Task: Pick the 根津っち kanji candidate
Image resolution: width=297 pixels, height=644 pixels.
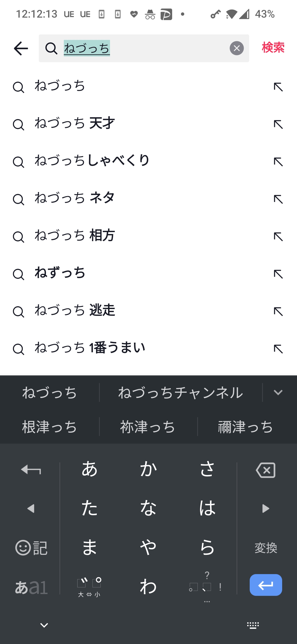Action: (50, 427)
